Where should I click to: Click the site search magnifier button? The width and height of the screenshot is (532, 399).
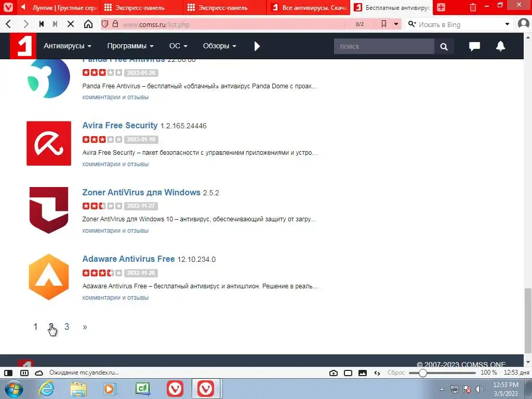[x=444, y=46]
